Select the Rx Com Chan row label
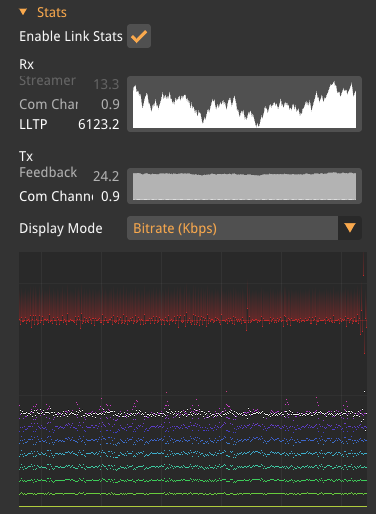Viewport: 376px width, 514px height. click(x=49, y=104)
